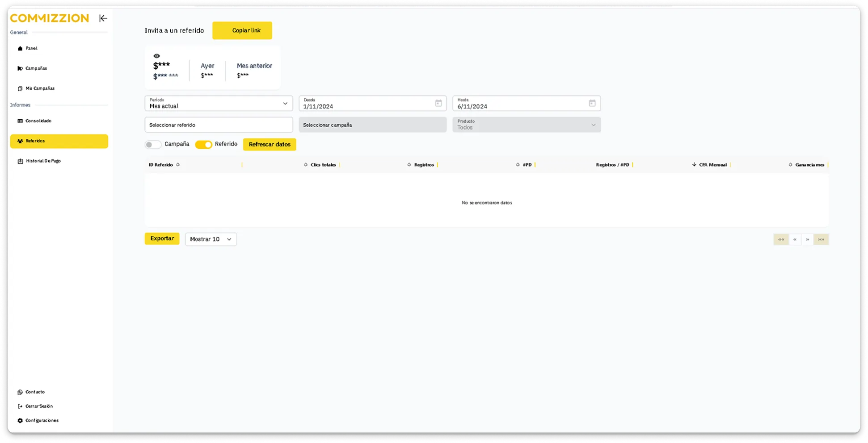Go to next page of results
The width and height of the screenshot is (868, 443).
807,239
